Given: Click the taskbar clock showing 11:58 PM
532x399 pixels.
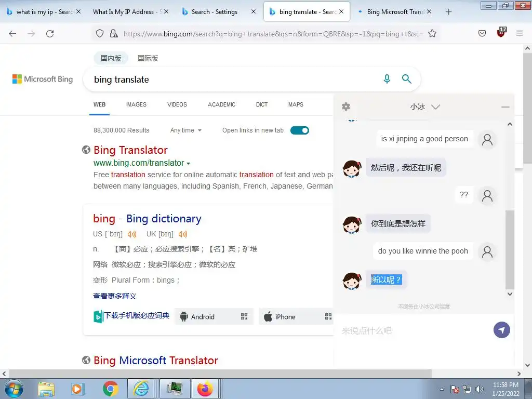Looking at the screenshot, I should pyautogui.click(x=506, y=389).
